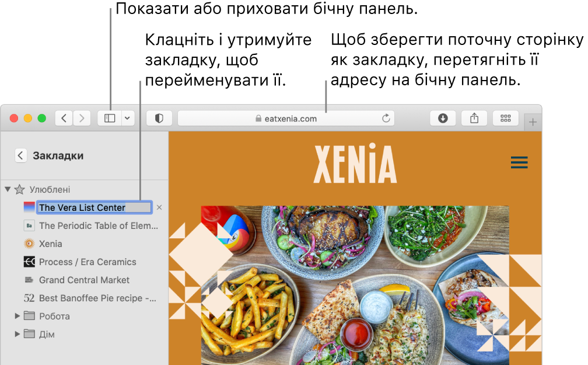Screen dimensions: 588x365
Task: Click the Forward navigation arrow
Action: click(x=82, y=118)
